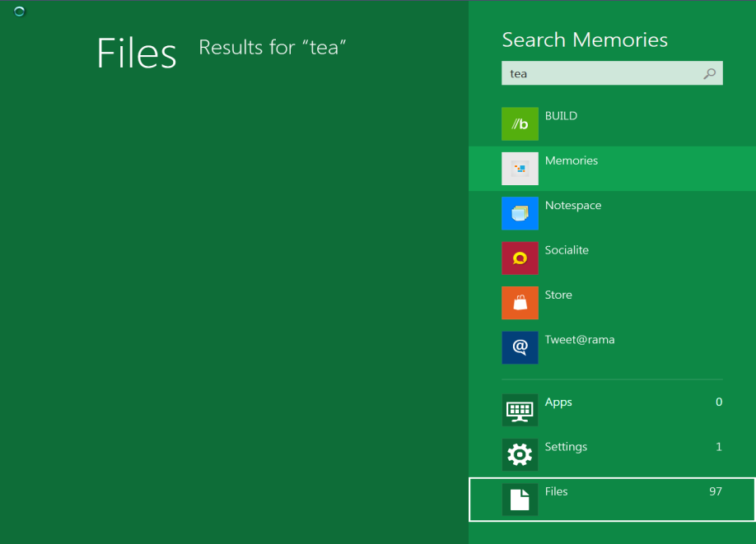This screenshot has width=756, height=544.
Task: Select the Tweet@rama app icon
Action: [x=520, y=347]
